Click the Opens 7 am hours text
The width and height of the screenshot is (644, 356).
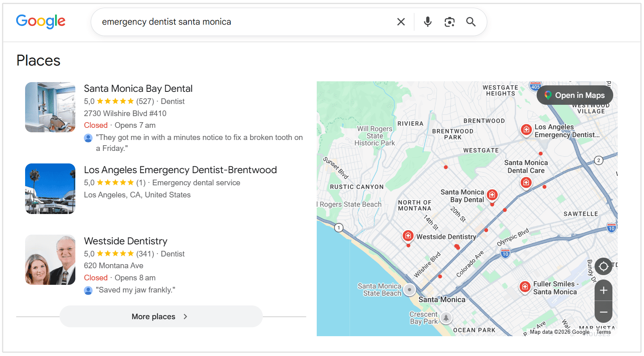135,125
